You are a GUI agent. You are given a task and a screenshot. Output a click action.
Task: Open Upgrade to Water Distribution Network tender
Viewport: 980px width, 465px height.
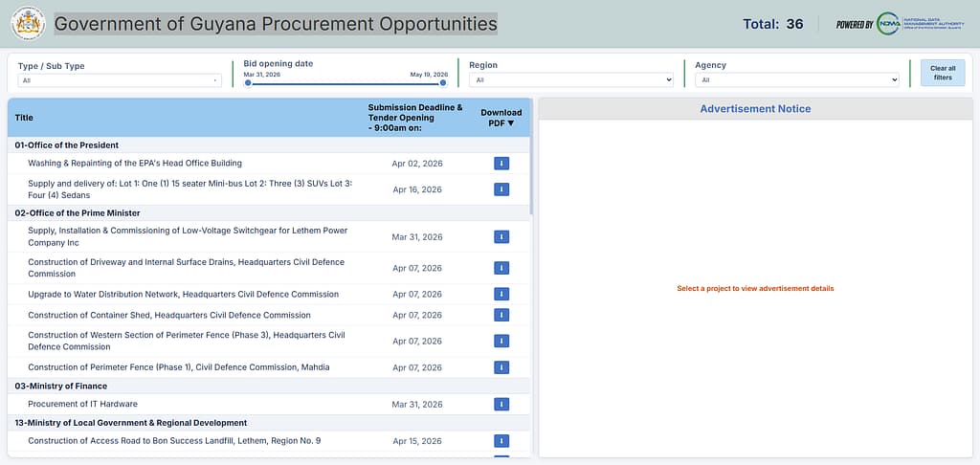point(183,295)
